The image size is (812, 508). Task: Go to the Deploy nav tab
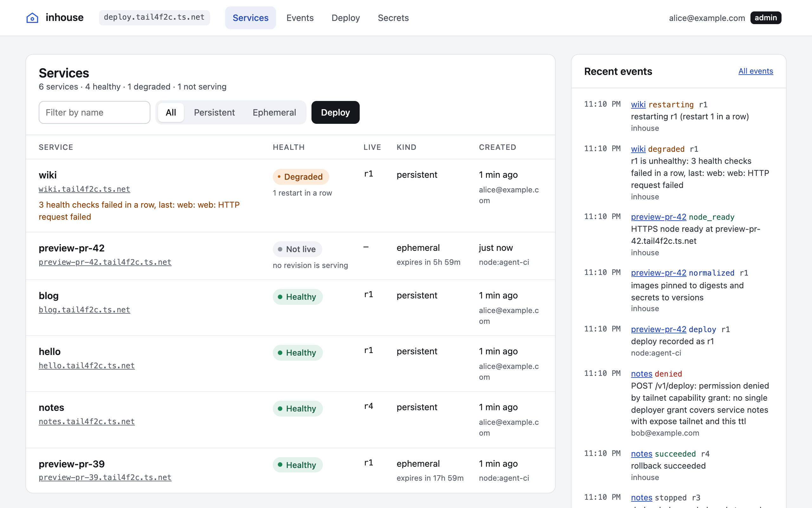(x=345, y=18)
